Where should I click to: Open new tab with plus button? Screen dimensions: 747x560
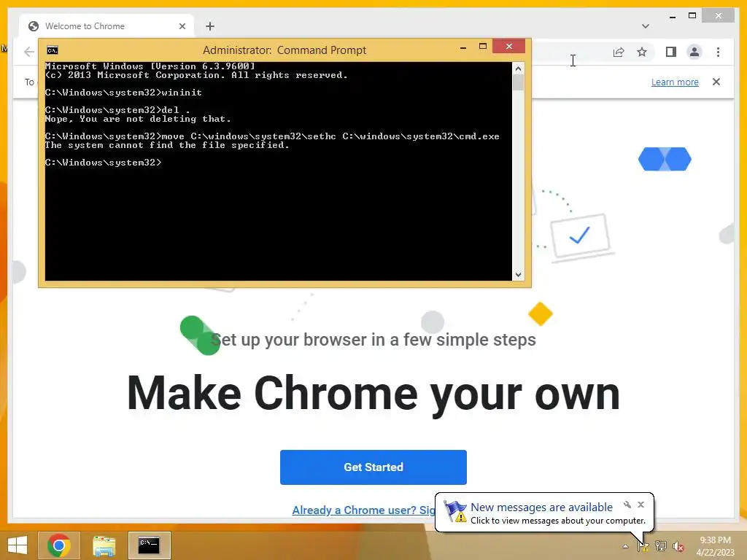tap(210, 26)
